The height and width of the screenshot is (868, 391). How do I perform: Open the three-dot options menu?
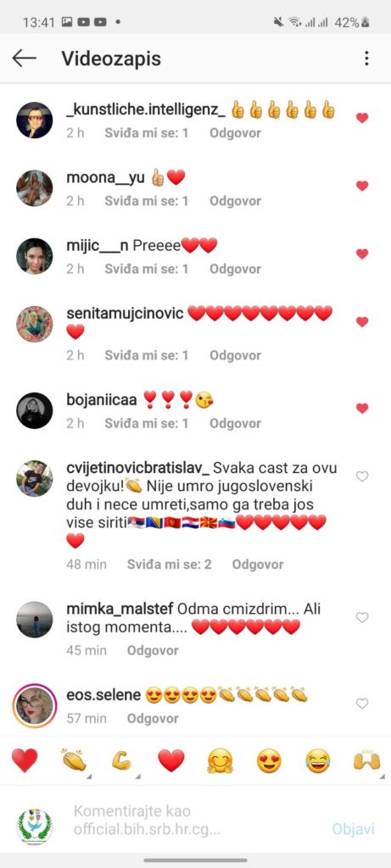(366, 58)
